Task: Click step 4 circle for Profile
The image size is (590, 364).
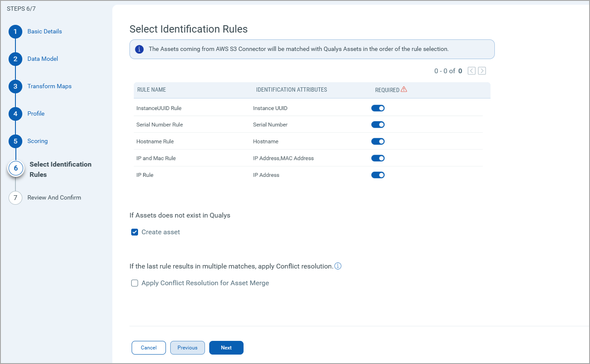Action: pos(15,113)
